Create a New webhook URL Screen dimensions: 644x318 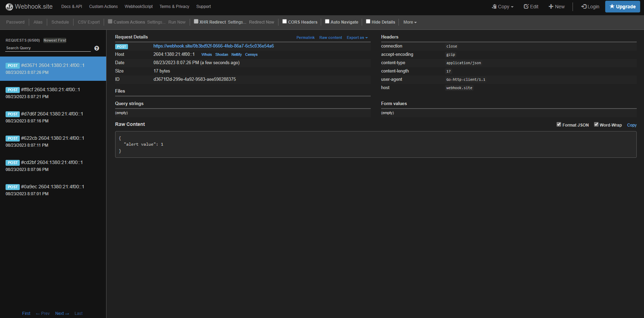[557, 7]
